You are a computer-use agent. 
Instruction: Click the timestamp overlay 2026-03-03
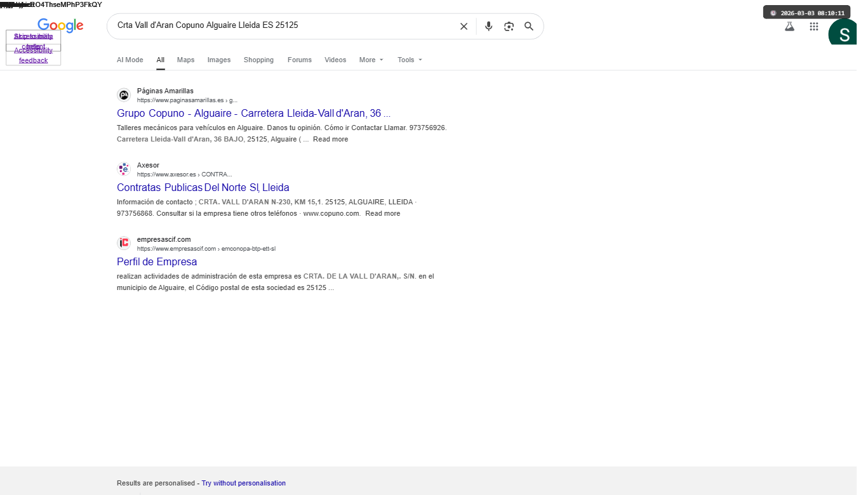[x=807, y=13]
